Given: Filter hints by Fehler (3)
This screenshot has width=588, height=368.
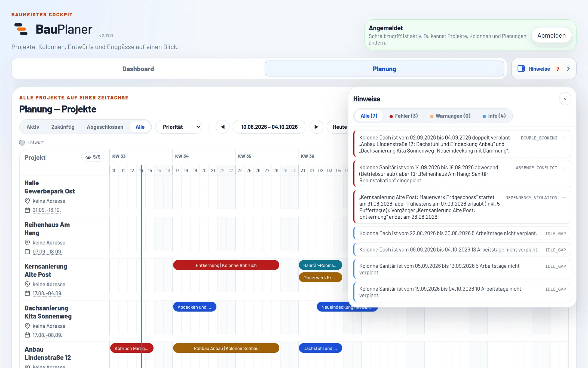Looking at the screenshot, I should pos(404,116).
